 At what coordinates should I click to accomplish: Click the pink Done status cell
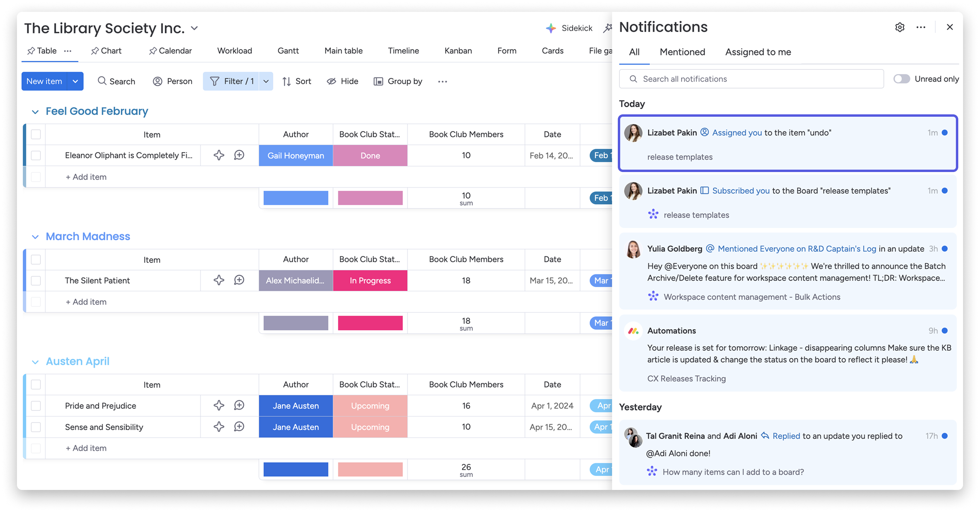point(370,155)
